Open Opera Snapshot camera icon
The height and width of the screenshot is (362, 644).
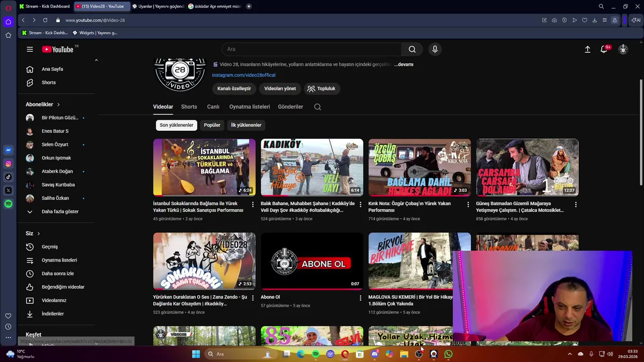(x=554, y=20)
